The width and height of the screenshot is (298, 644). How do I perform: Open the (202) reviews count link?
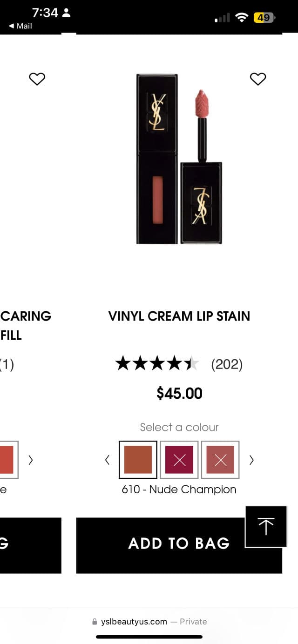point(227,364)
